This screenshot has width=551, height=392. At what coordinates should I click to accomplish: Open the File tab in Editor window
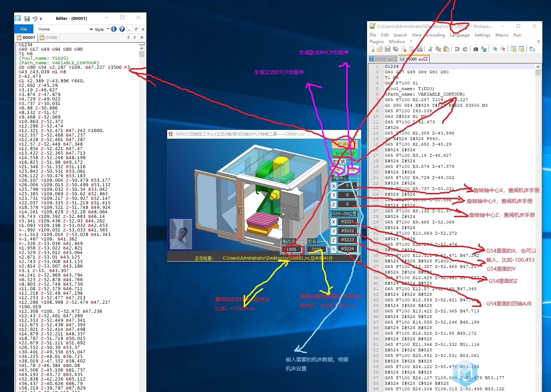coord(24,29)
